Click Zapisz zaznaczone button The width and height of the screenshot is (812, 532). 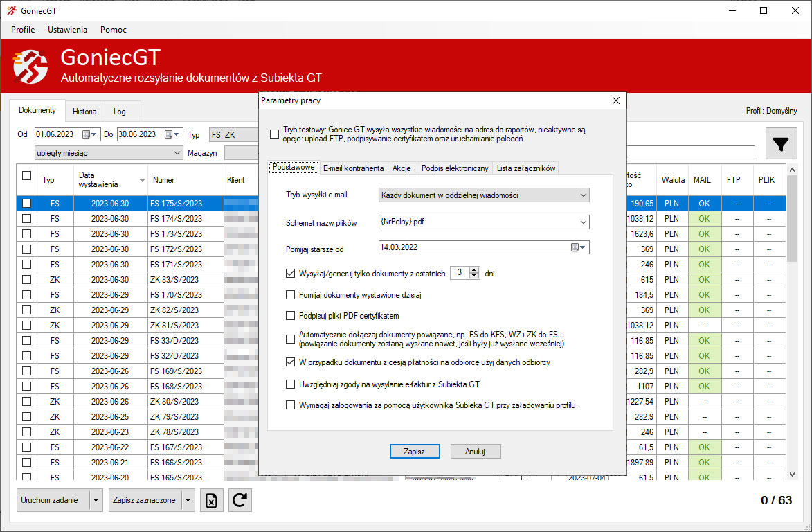pos(145,500)
